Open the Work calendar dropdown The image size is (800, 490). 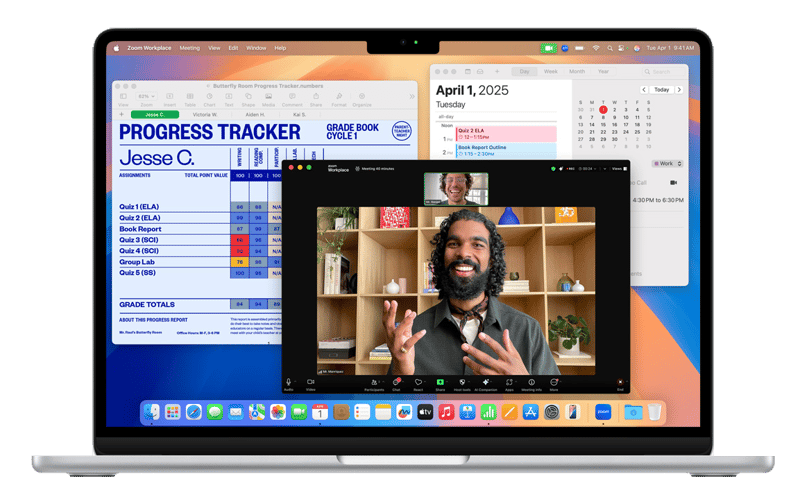(x=667, y=164)
